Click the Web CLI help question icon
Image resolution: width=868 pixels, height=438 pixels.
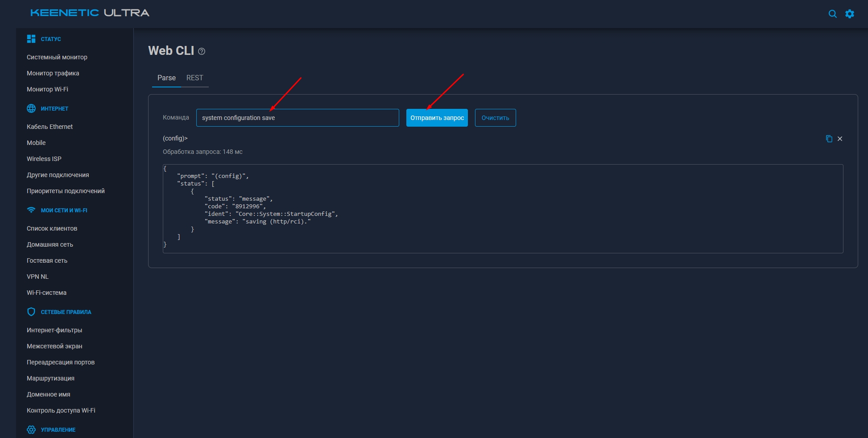202,51
